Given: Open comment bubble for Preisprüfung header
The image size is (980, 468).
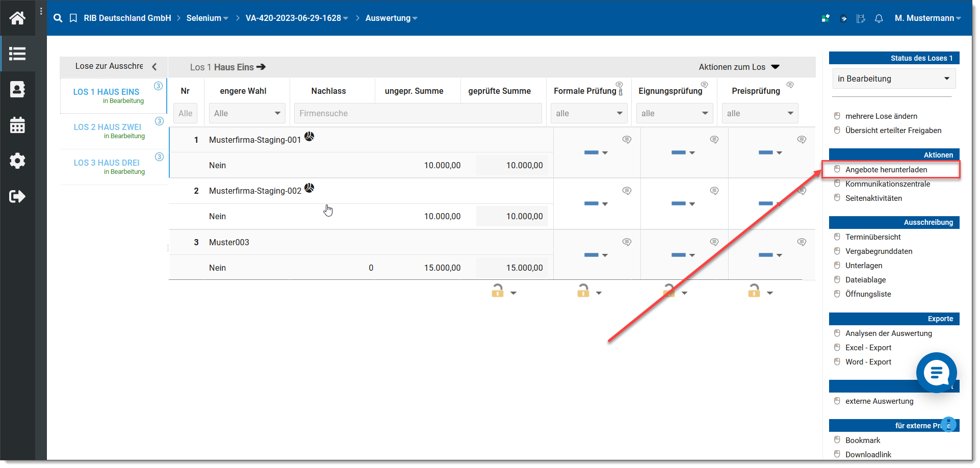Looking at the screenshot, I should (790, 85).
